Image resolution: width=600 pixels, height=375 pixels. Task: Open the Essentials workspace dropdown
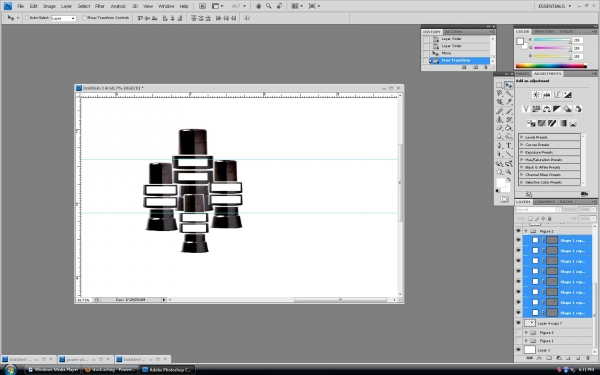pos(555,6)
